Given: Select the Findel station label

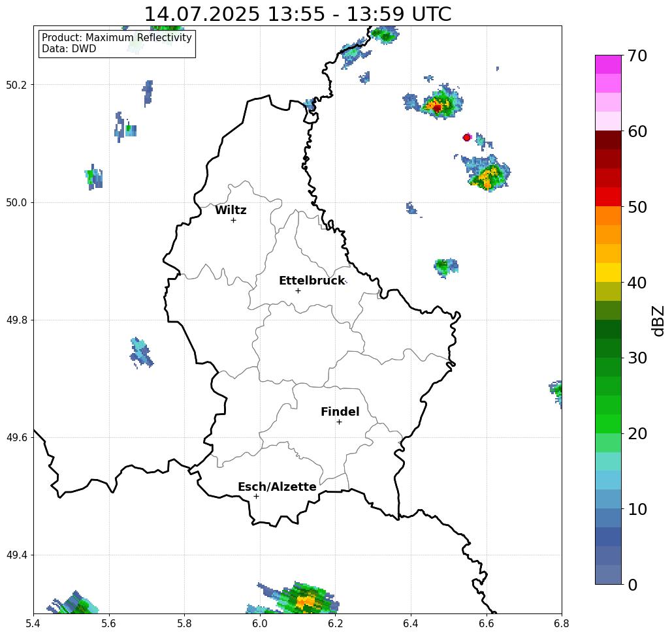Looking at the screenshot, I should (340, 412).
